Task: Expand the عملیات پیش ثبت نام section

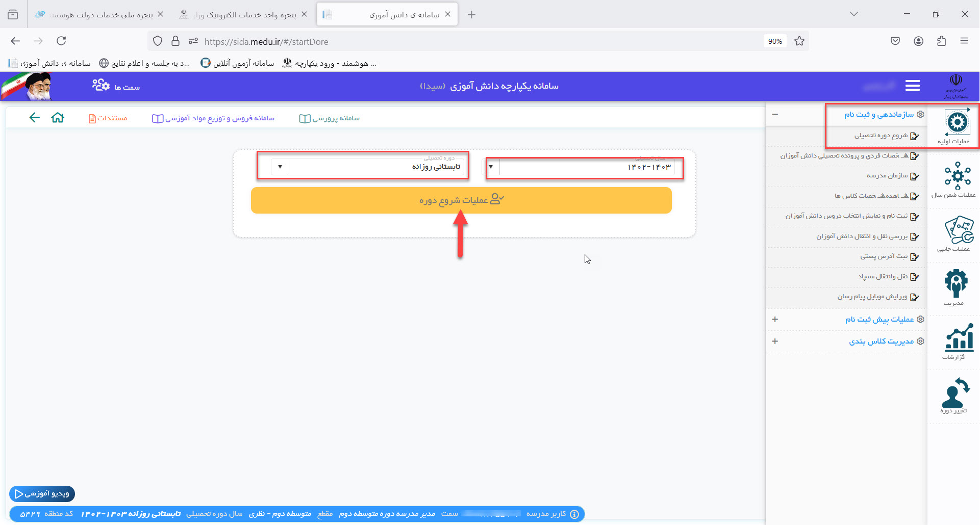Action: tap(775, 319)
